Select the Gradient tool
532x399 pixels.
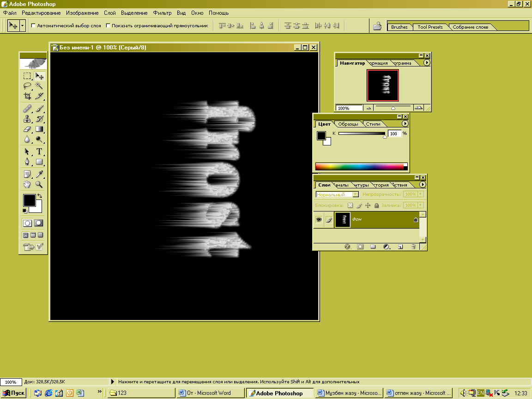(39, 129)
